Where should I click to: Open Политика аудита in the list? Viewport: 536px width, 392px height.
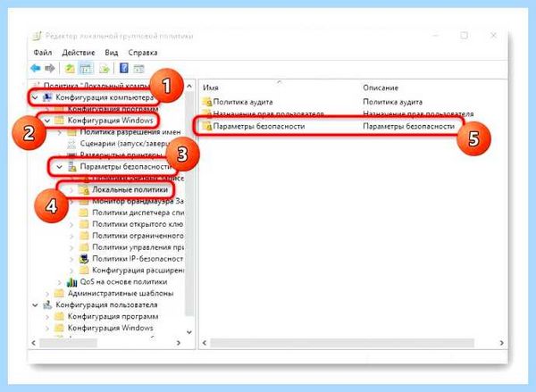click(x=243, y=102)
